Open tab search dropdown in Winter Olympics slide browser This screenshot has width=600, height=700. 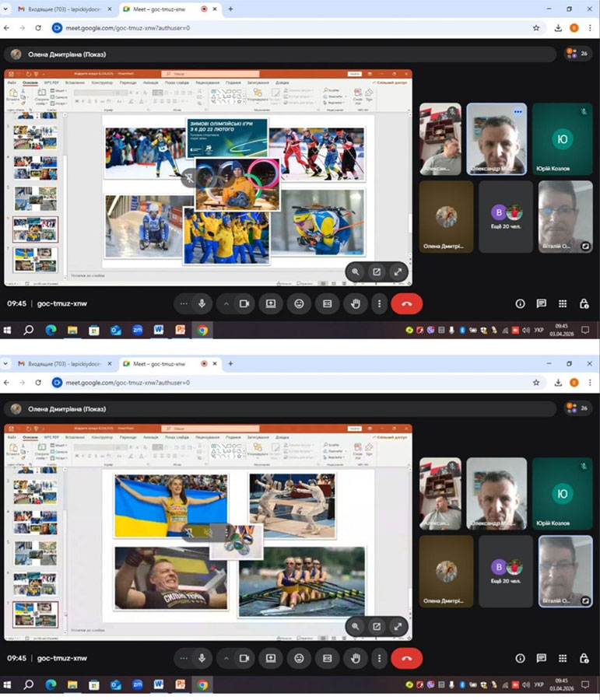[5, 9]
